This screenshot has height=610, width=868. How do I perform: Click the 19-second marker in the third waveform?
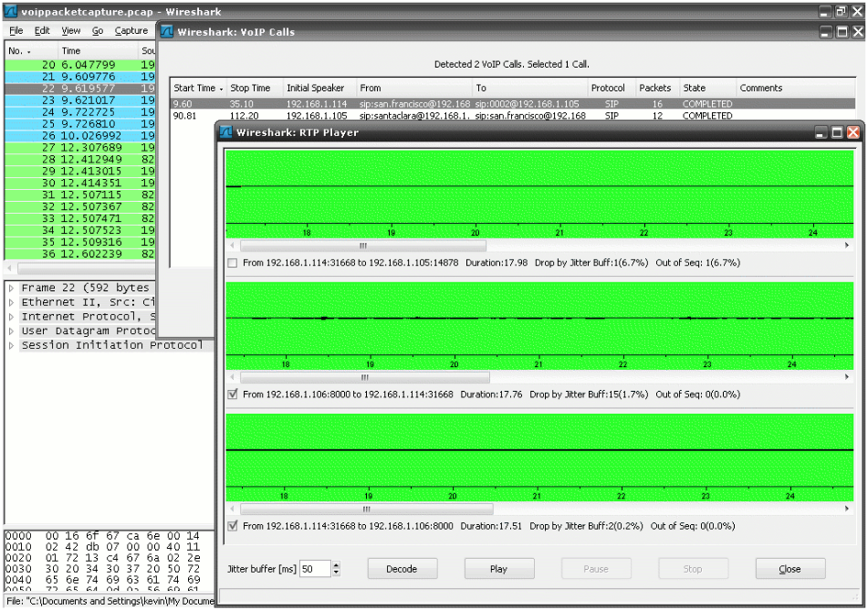pyautogui.click(x=368, y=496)
